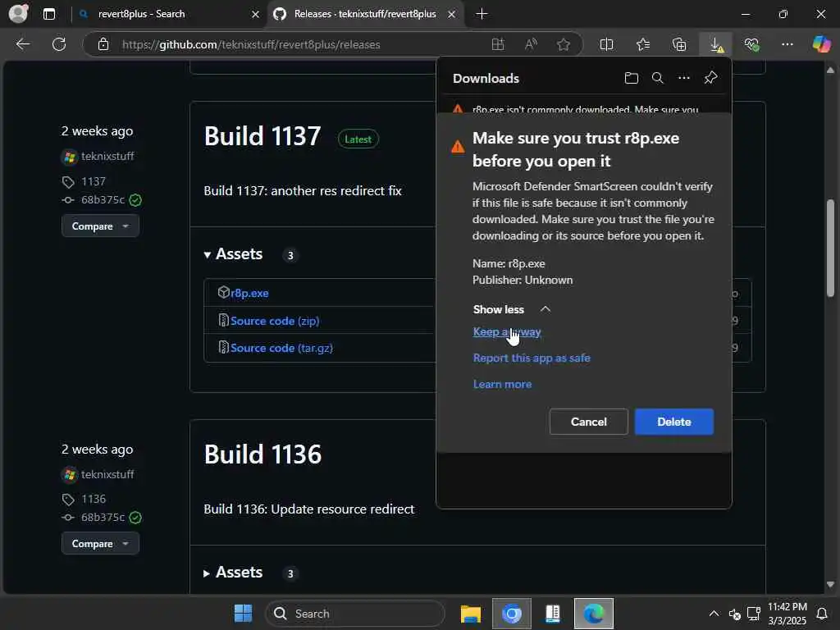Image resolution: width=840 pixels, height=630 pixels.
Task: Pin the Downloads panel
Action: coord(710,78)
